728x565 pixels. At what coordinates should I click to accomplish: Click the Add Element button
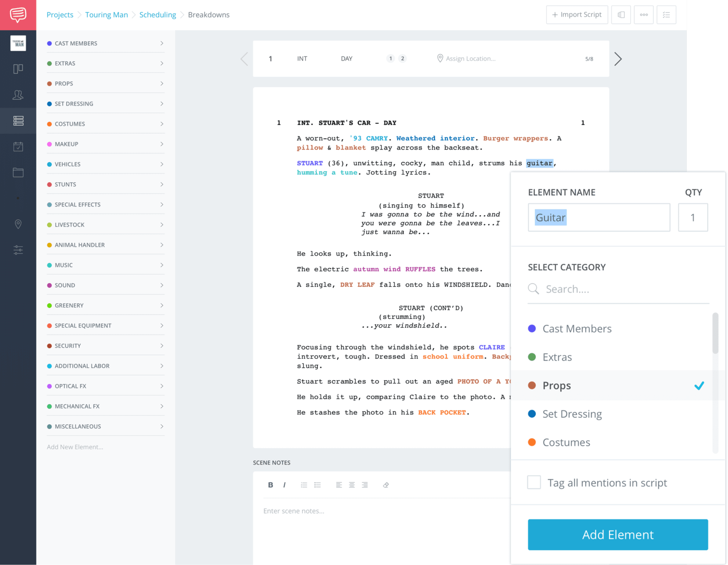[x=618, y=535]
